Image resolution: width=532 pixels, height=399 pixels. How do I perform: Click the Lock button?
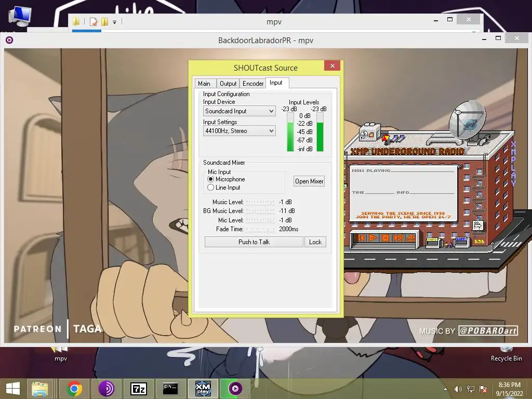pos(315,242)
